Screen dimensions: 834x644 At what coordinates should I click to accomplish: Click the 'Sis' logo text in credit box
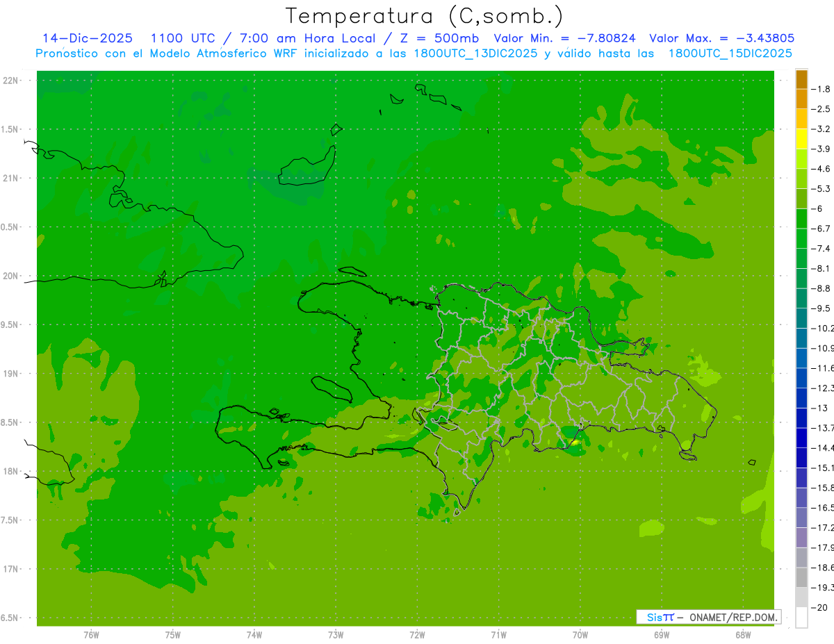pos(654,617)
